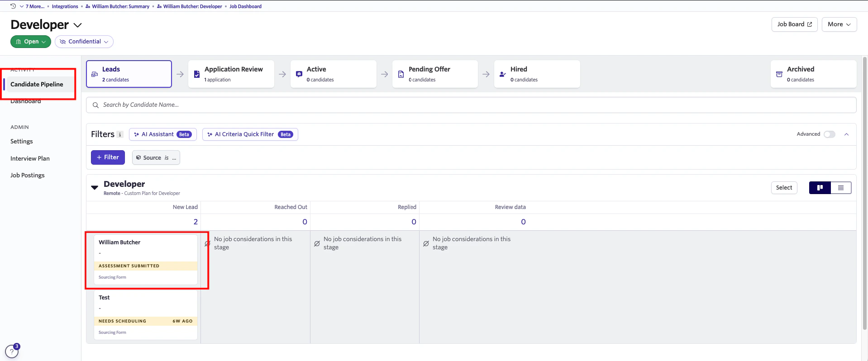Select the Archived stage
The width and height of the screenshot is (868, 361).
tap(814, 74)
